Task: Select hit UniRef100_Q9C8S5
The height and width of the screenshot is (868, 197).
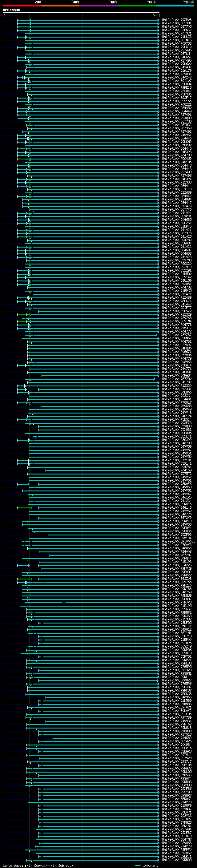Action: tap(177, 531)
